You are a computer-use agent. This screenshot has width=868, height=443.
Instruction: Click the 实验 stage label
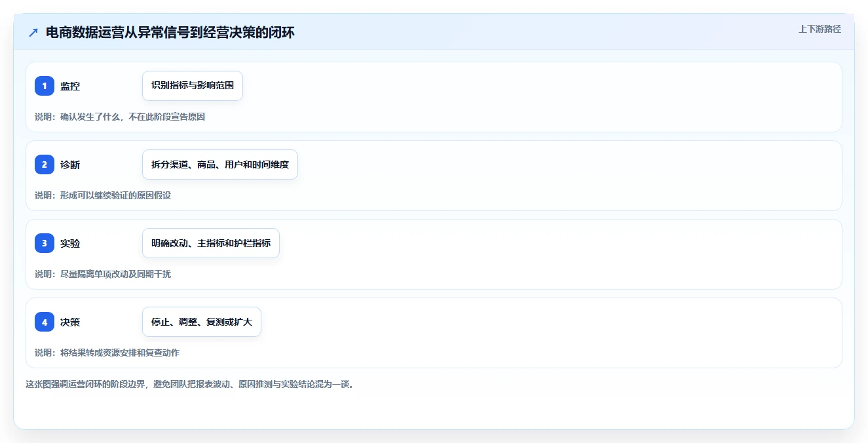pyautogui.click(x=70, y=243)
